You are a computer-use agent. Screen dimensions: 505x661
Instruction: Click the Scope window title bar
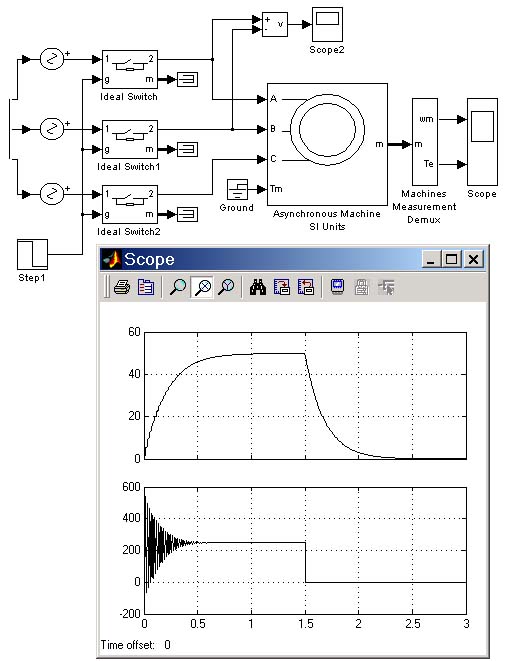(x=292, y=259)
